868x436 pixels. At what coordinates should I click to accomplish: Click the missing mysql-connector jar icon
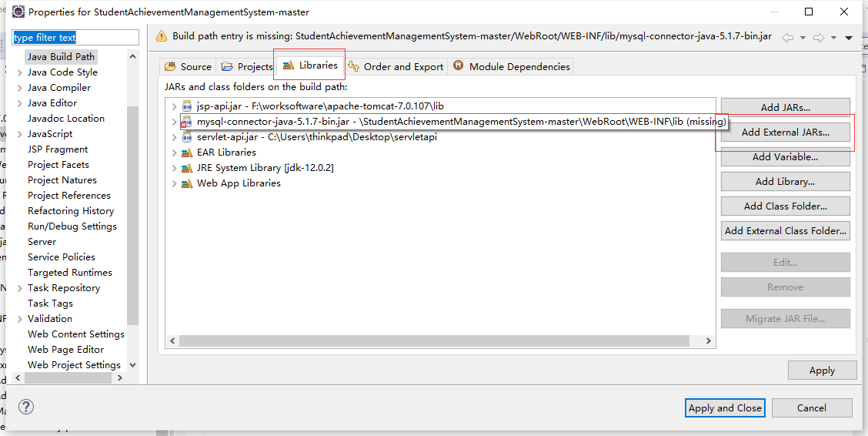186,122
